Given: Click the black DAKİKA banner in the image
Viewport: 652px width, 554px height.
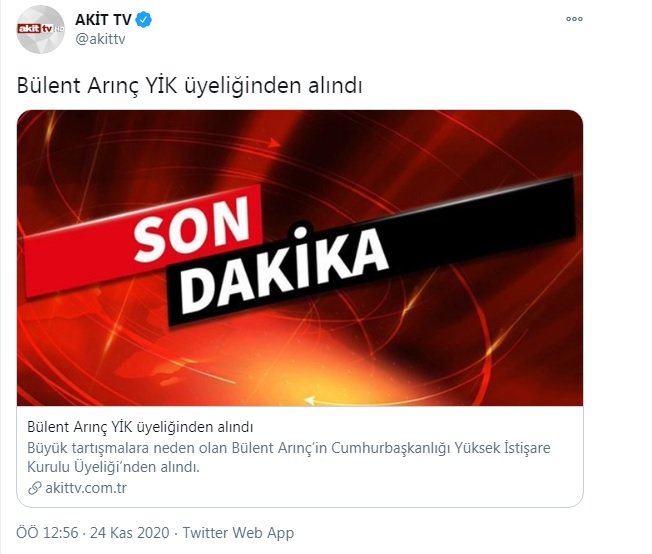Looking at the screenshot, I should tap(371, 250).
